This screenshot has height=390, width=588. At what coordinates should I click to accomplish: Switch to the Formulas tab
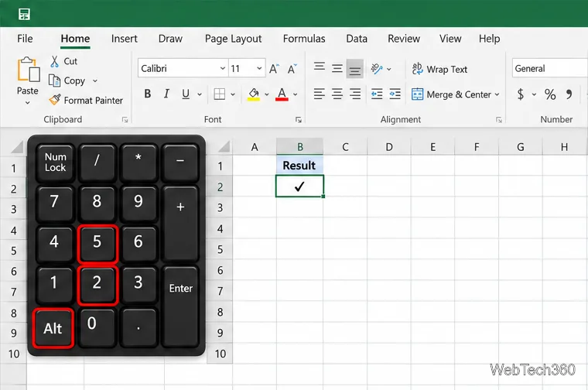(x=304, y=39)
